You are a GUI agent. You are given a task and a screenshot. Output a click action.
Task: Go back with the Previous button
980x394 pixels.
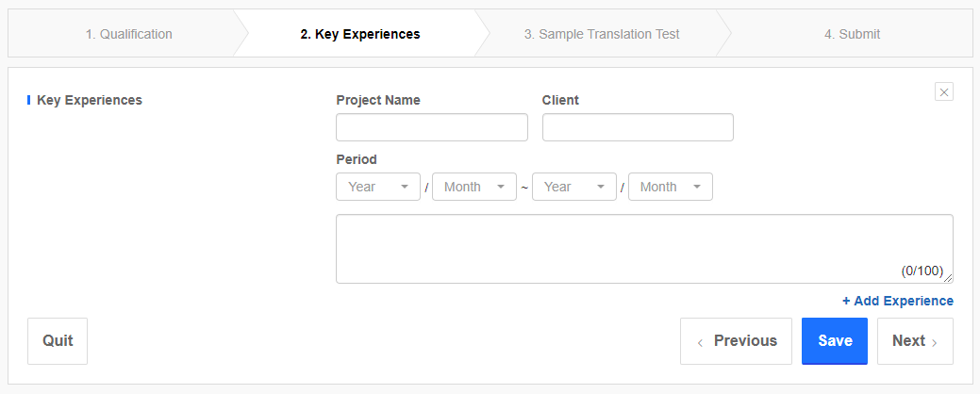click(736, 341)
